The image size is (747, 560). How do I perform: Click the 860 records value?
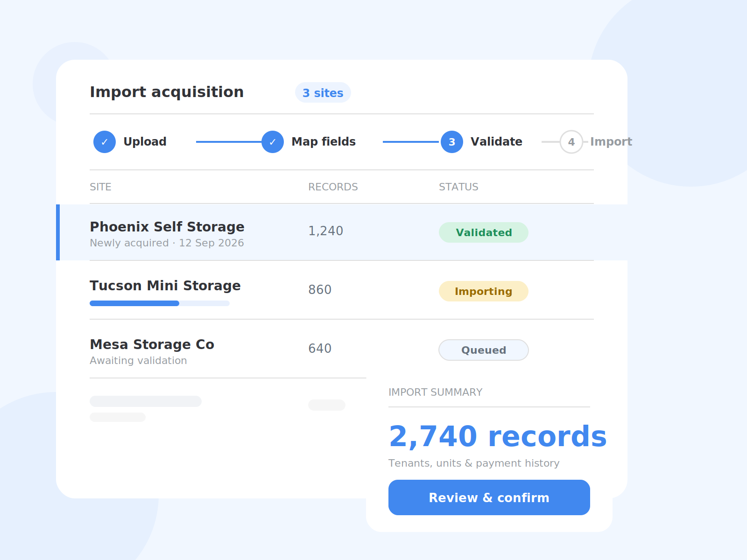320,290
